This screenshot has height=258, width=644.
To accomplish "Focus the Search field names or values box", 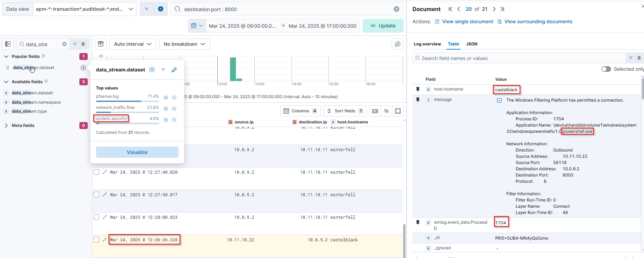I will 519,58.
